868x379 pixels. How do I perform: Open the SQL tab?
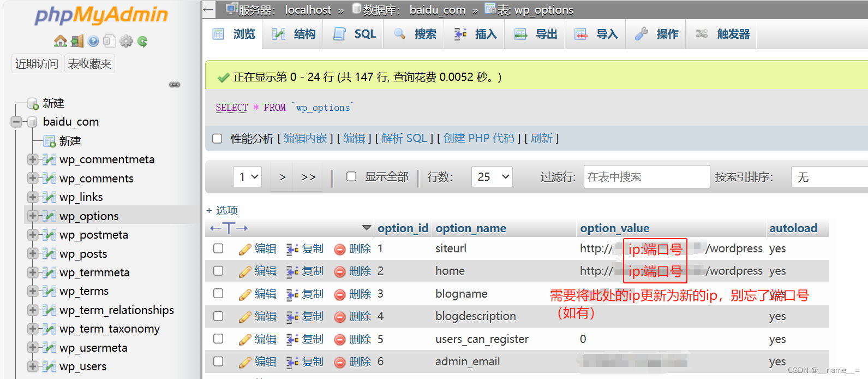pyautogui.click(x=354, y=34)
